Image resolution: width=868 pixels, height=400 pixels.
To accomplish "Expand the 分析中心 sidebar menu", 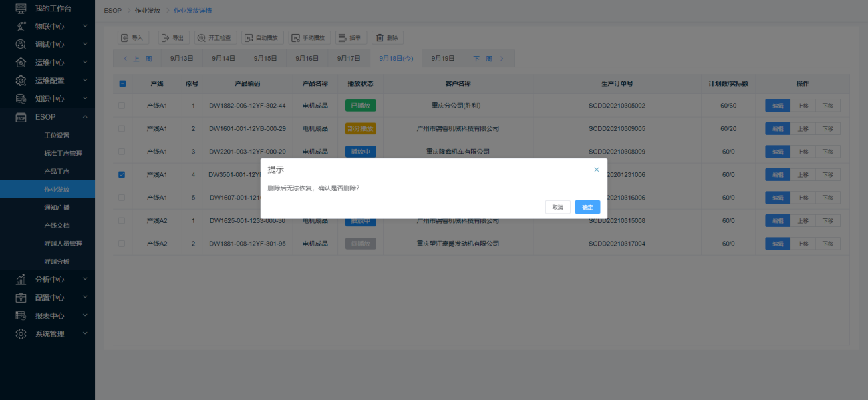I will click(x=49, y=279).
